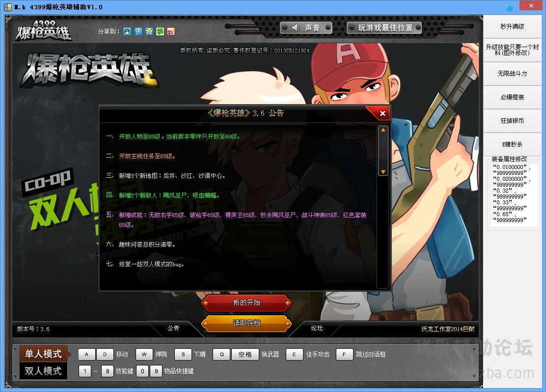The image size is (546, 392).
Task: Click the 装备属性修改 values text box
Action: 514,194
